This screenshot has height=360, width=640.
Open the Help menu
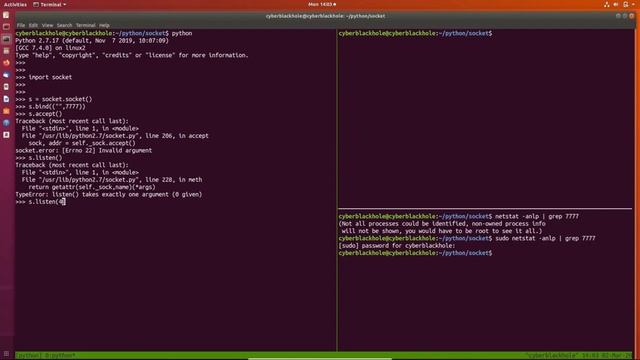click(x=104, y=25)
